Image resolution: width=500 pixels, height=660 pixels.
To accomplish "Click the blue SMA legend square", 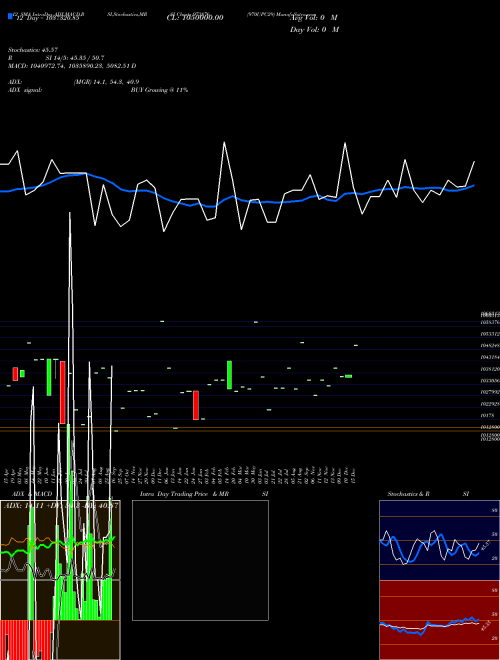I will click(x=10, y=16).
